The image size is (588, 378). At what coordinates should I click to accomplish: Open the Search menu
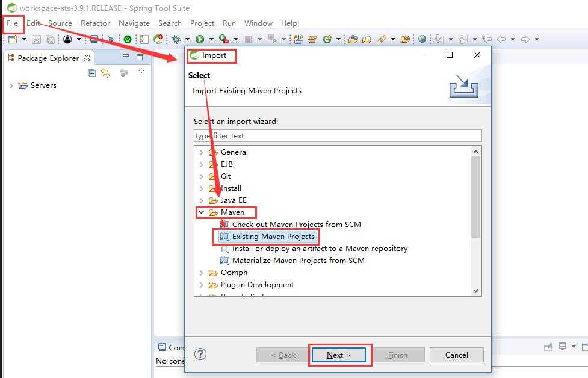(x=170, y=23)
